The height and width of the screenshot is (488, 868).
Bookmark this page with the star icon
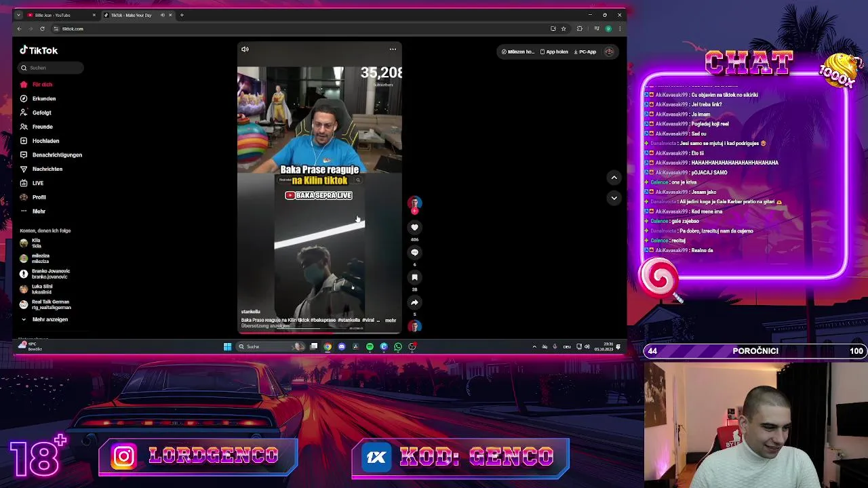pyautogui.click(x=564, y=28)
